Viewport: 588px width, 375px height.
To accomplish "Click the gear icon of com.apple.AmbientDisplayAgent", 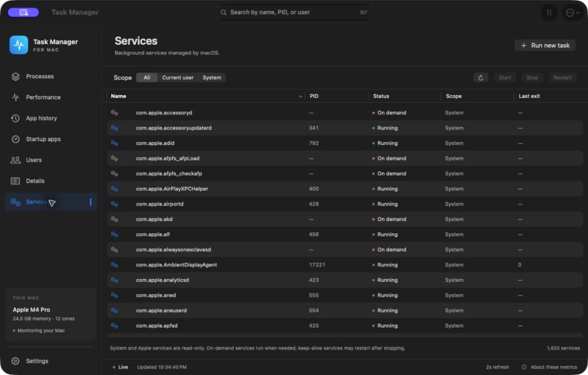I will point(114,265).
